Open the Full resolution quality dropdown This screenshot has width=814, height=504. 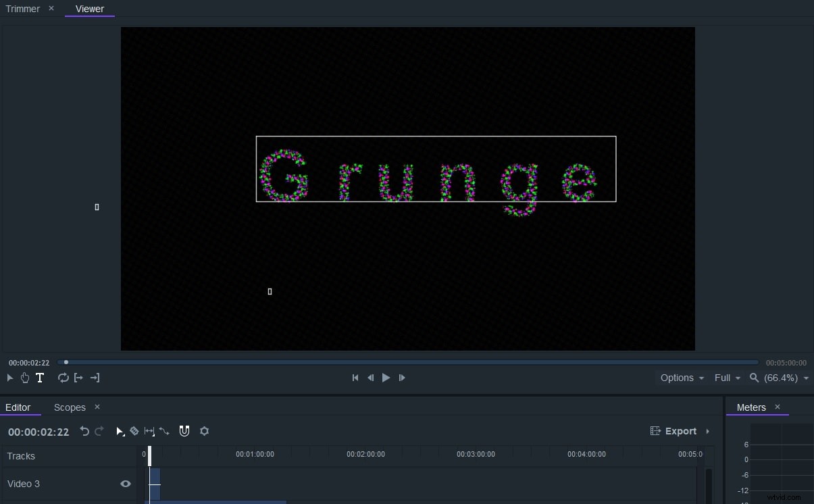pos(727,378)
